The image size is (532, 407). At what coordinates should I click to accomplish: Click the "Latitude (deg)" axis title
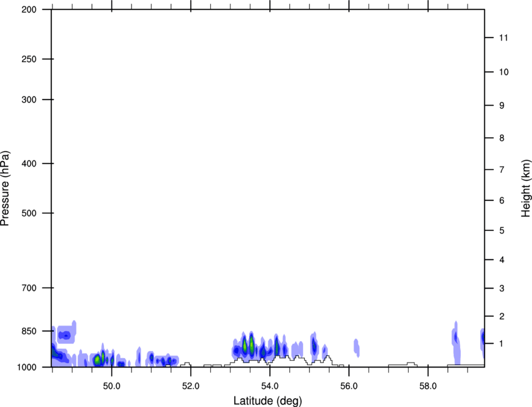(267, 401)
